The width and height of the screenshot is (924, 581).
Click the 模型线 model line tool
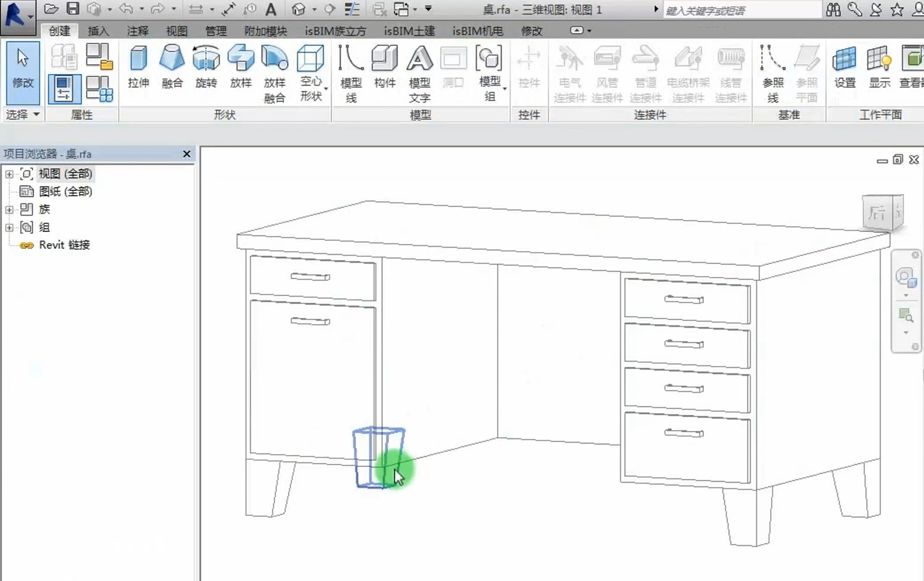pyautogui.click(x=351, y=74)
